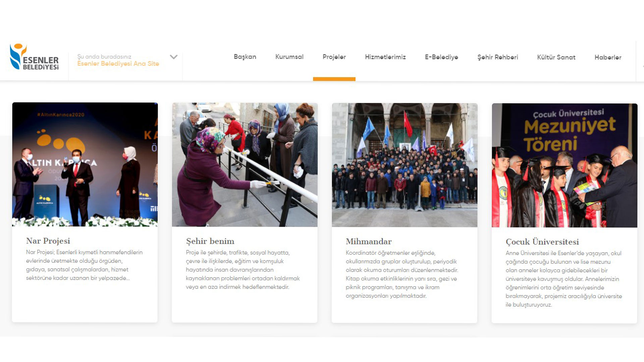
Task: Open the Şehir Rehberi menu
Action: 497,57
